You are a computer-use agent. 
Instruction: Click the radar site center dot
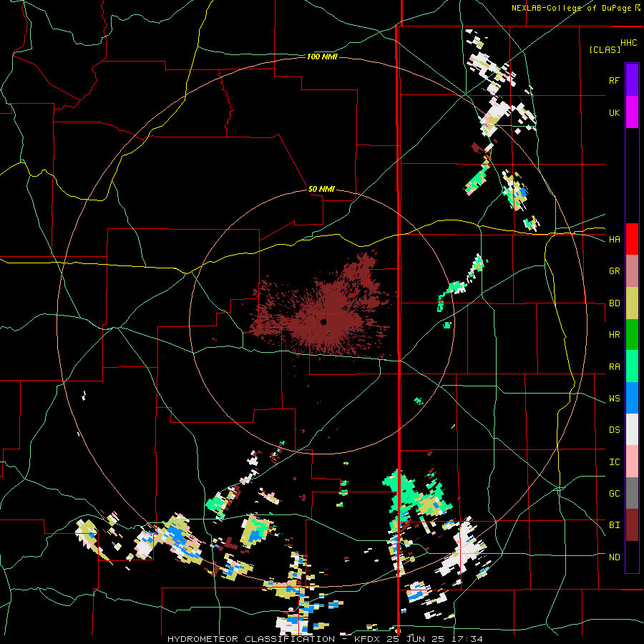(323, 321)
